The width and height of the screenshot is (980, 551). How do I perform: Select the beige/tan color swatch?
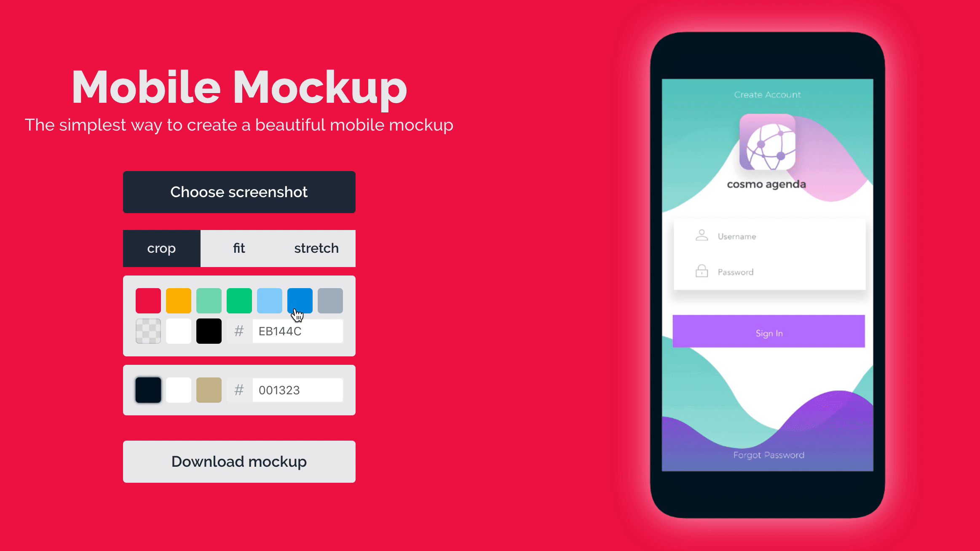209,390
